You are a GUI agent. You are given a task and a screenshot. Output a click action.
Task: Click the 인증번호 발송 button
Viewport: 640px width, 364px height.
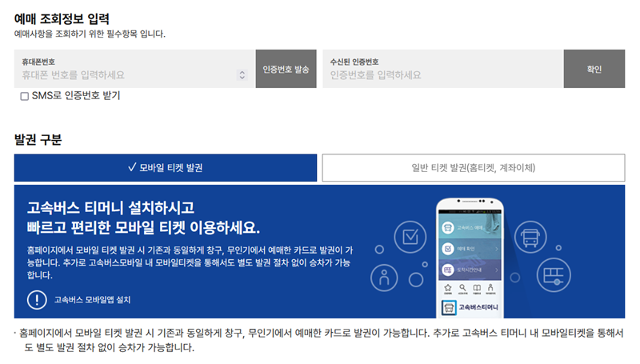tap(286, 69)
